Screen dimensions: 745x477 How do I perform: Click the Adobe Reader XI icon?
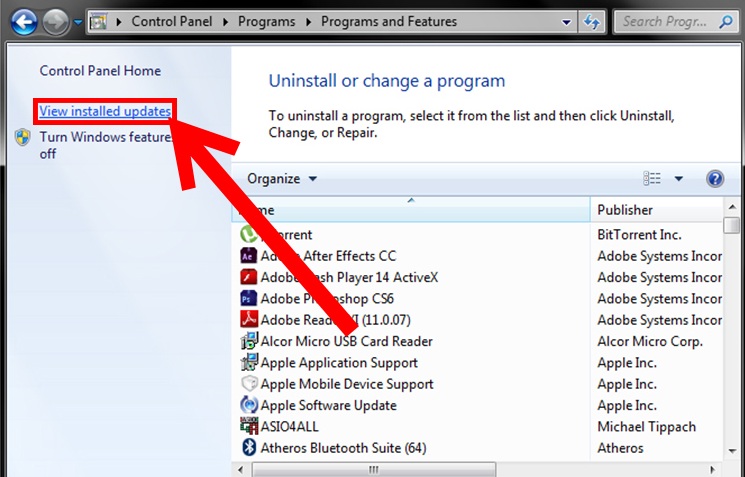tap(248, 320)
